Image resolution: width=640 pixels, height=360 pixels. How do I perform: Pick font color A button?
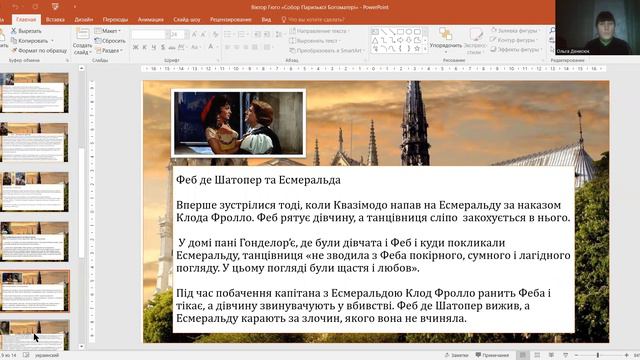pos(210,47)
